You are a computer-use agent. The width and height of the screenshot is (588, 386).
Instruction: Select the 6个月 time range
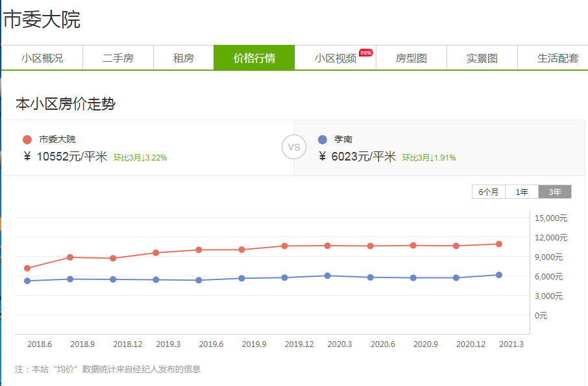489,192
